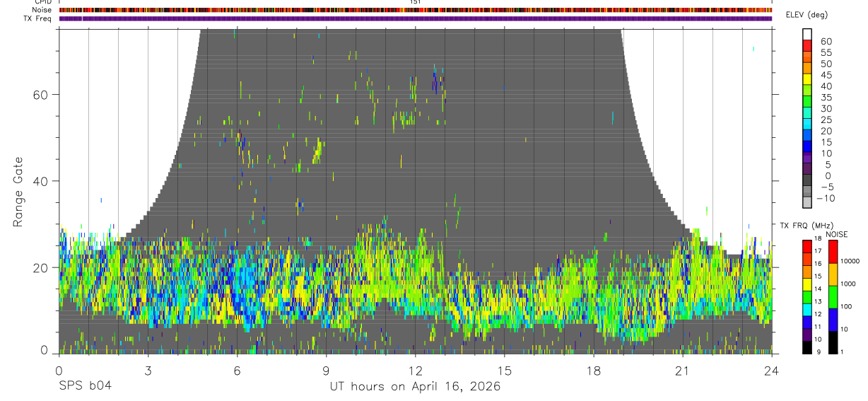Click the NOISE scale label '1000'
This screenshot has width=868, height=401.
pos(850,283)
